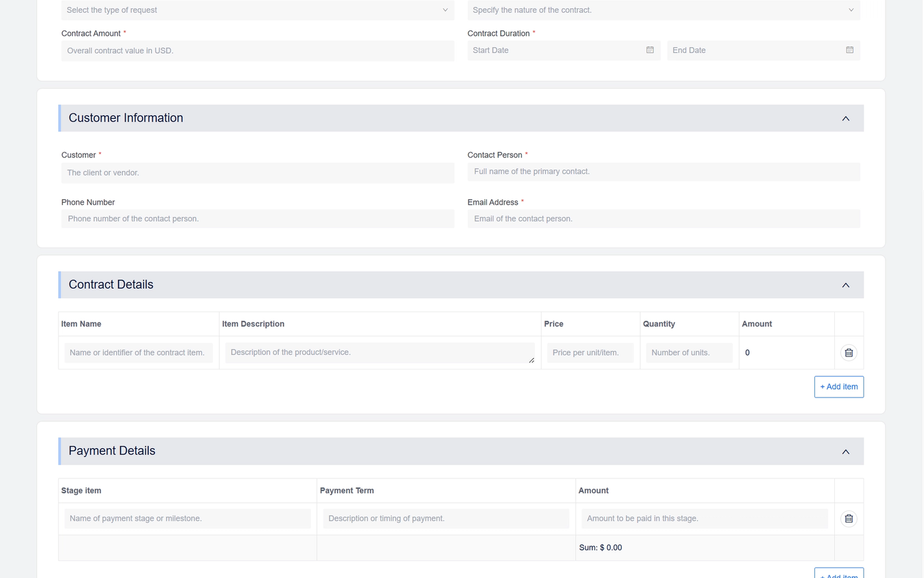Viewport: 924px width, 578px height.
Task: Collapse the Contract Details section
Action: point(846,285)
